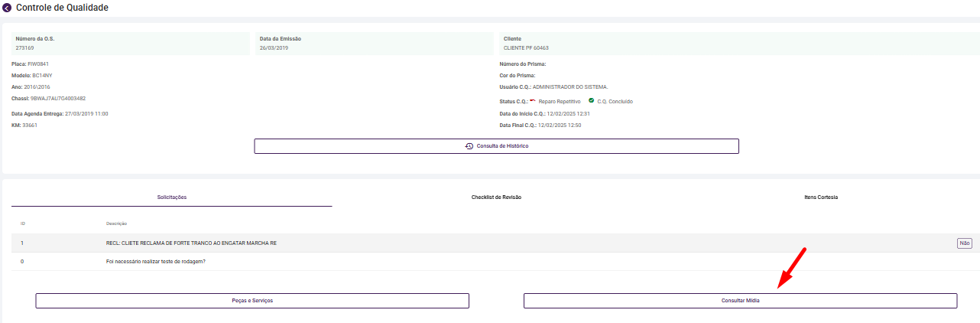Select the C.Q. end time 12/02/2025 12:50
Viewport: 980px width, 323px height.
coord(560,125)
